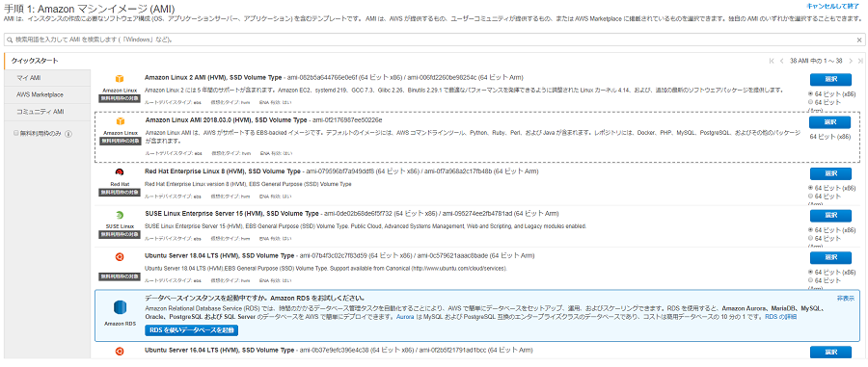The width and height of the screenshot is (868, 367).
Task: Click the 38 AMI 中の 1 ～ 38 pagination text
Action: pos(816,61)
